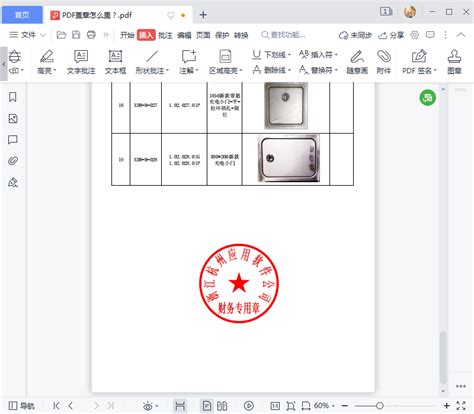Expand more quick access tools chevron
The height and width of the screenshot is (414, 474).
[106, 35]
